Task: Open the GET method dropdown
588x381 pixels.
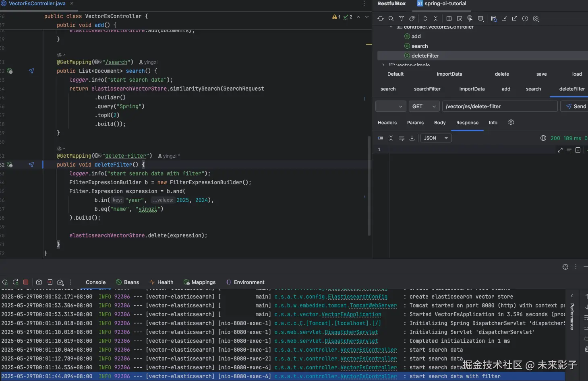Action: [424, 106]
